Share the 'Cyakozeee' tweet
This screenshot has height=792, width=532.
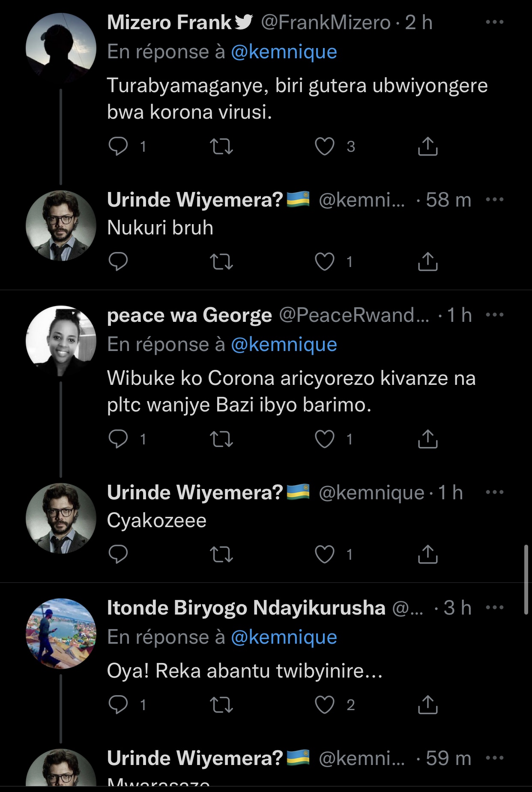pos(427,554)
